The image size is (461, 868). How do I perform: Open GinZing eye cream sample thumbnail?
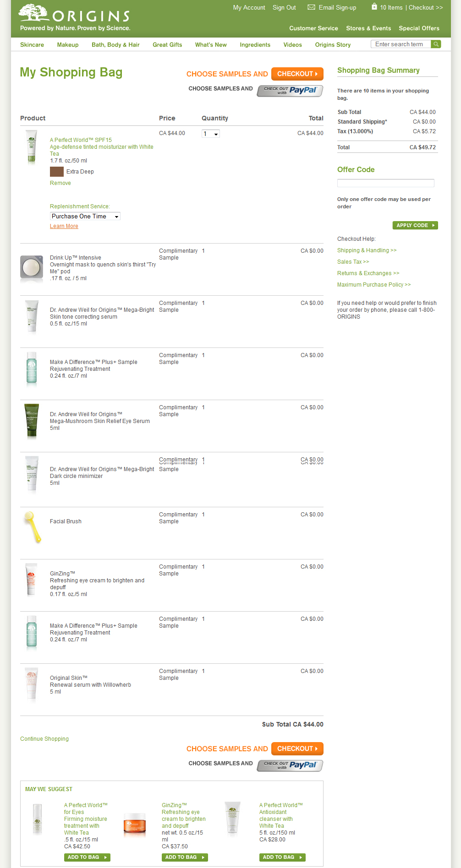coord(31,580)
